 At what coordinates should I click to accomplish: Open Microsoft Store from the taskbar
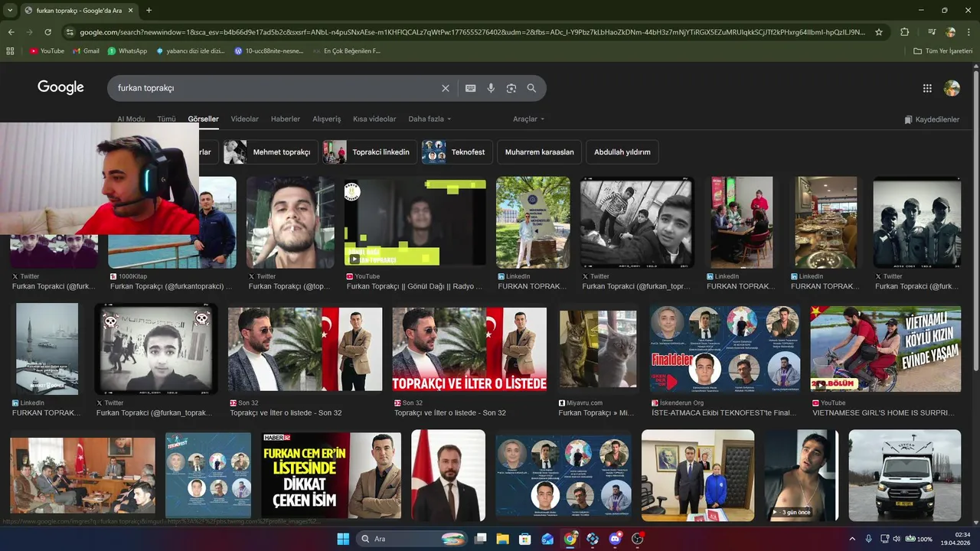click(525, 539)
